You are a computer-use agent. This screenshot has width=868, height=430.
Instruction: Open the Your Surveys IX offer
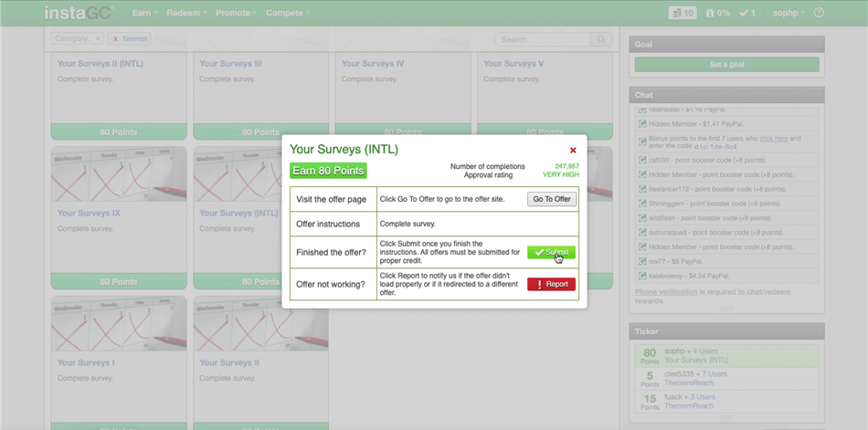[89, 213]
